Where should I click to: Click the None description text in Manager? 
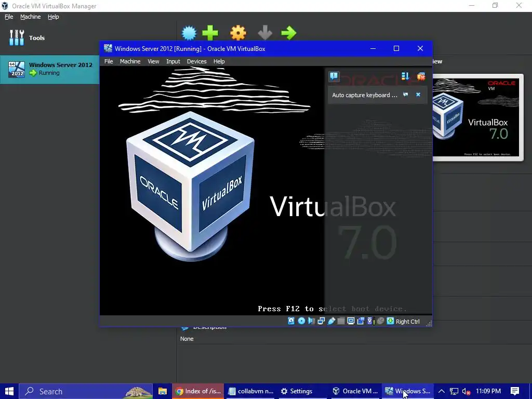tap(187, 339)
